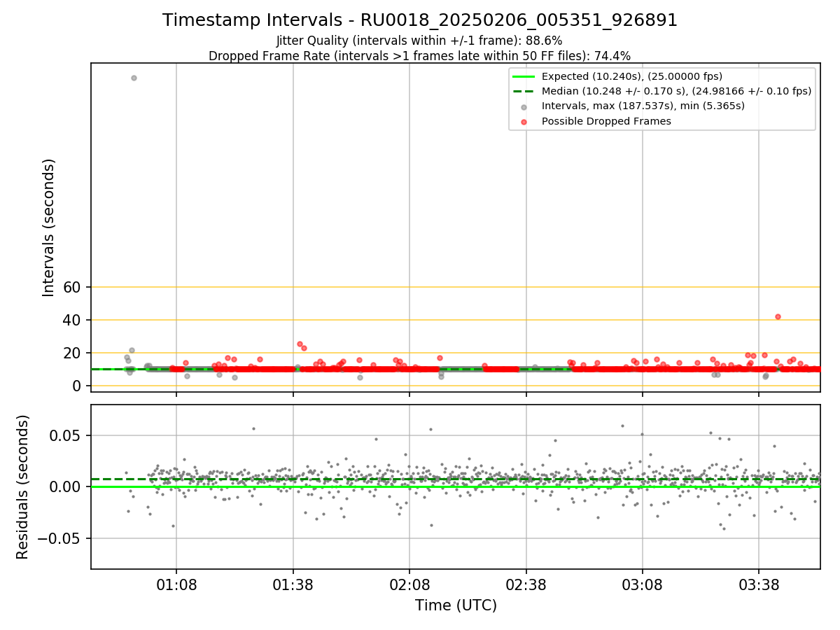Click the dashed dark green line sample in the legend
Image resolution: width=840 pixels, height=630 pixels.
click(x=524, y=91)
